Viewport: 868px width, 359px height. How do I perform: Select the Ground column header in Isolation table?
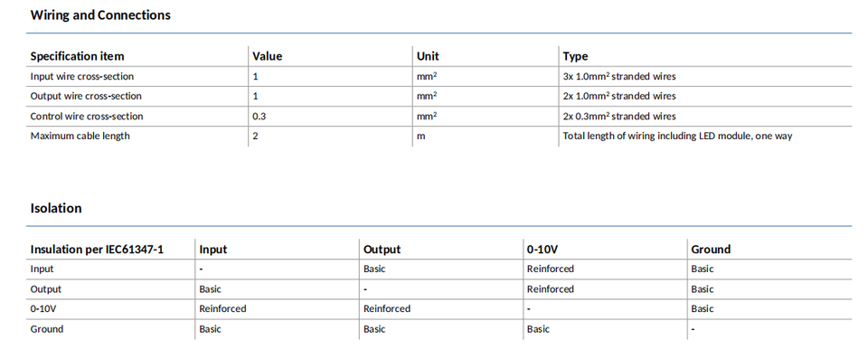point(711,250)
